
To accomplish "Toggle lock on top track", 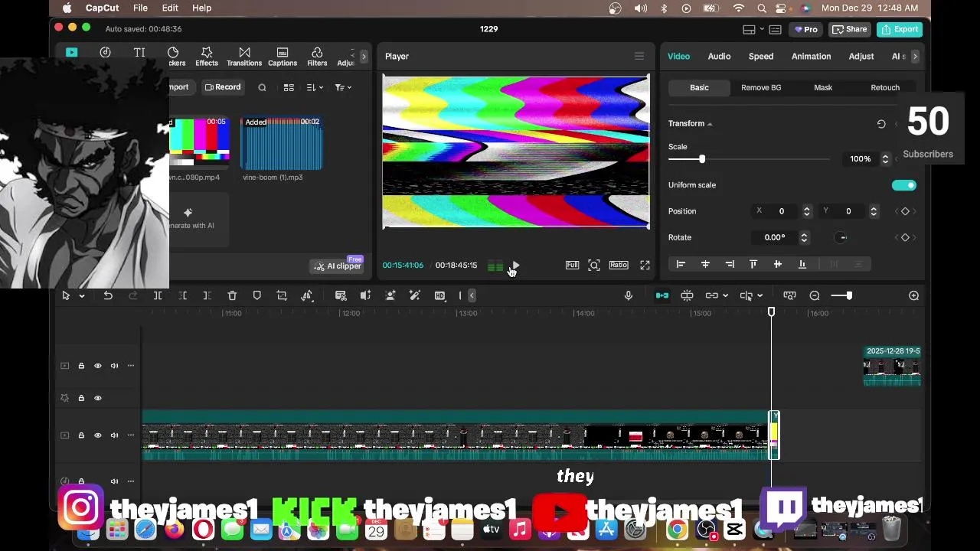I will click(81, 366).
